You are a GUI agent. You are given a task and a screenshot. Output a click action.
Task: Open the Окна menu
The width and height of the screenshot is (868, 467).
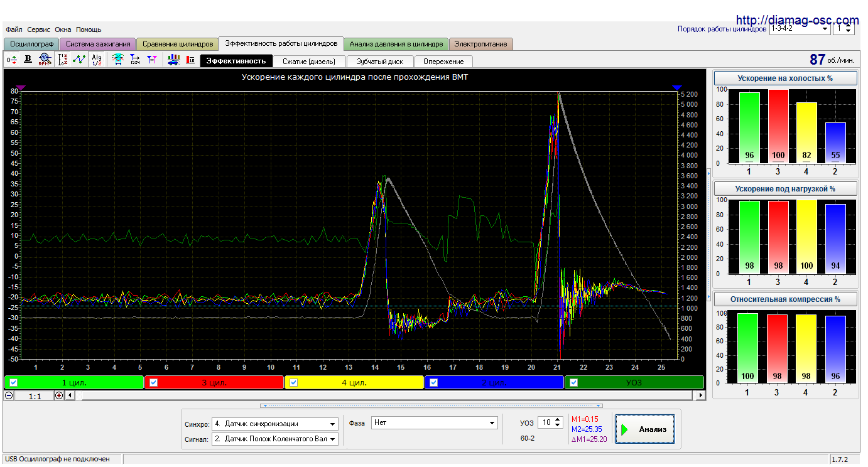click(x=63, y=30)
